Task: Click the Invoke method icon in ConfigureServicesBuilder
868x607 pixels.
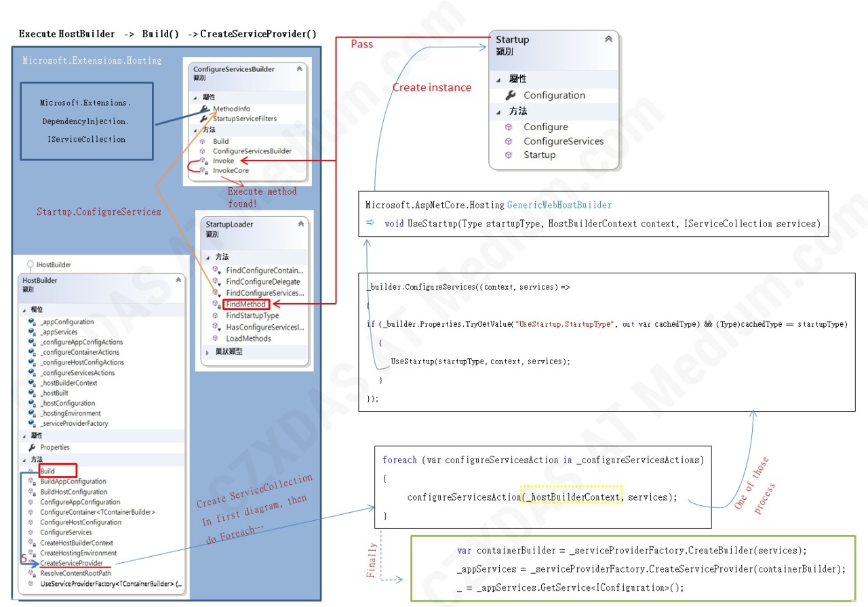Action: pyautogui.click(x=203, y=161)
